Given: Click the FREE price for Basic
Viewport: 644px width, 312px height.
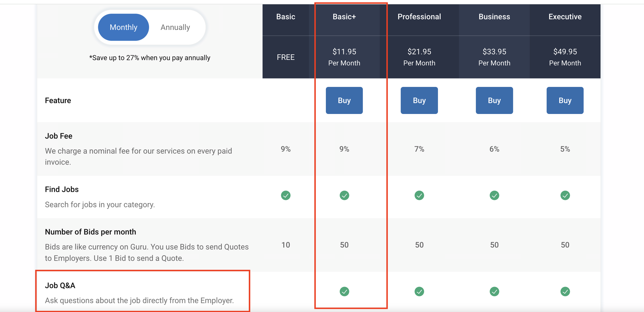Looking at the screenshot, I should [x=286, y=57].
